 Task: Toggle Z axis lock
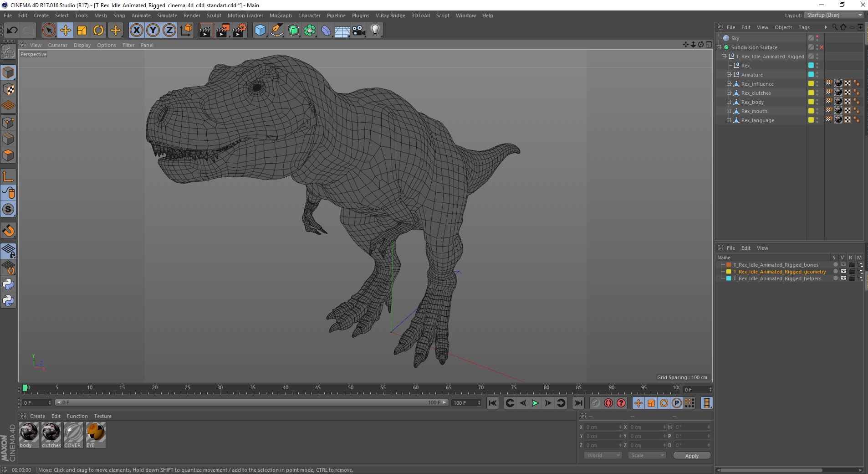point(169,31)
